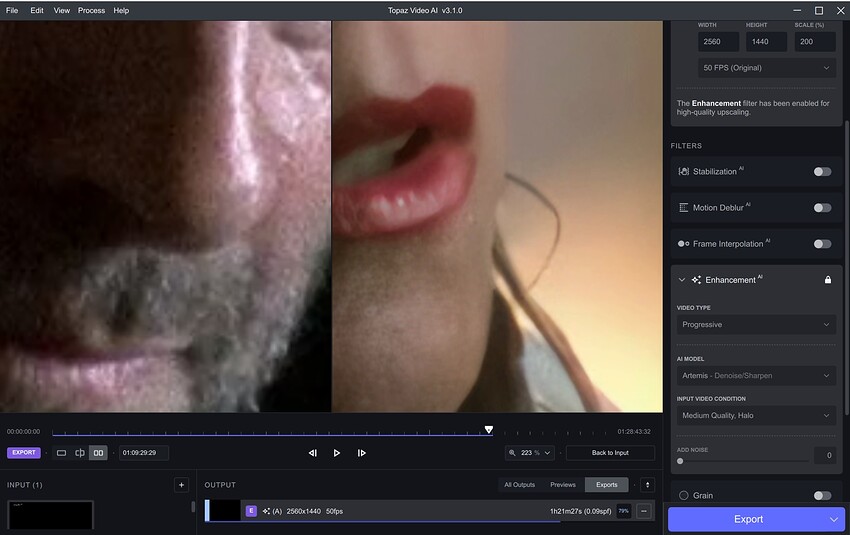
Task: Click the large Export button
Action: [x=748, y=519]
